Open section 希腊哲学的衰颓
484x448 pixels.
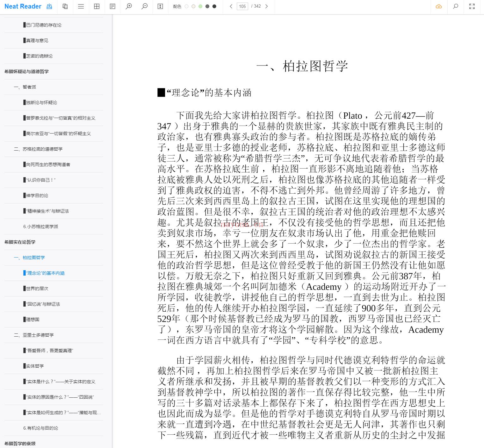click(x=20, y=444)
